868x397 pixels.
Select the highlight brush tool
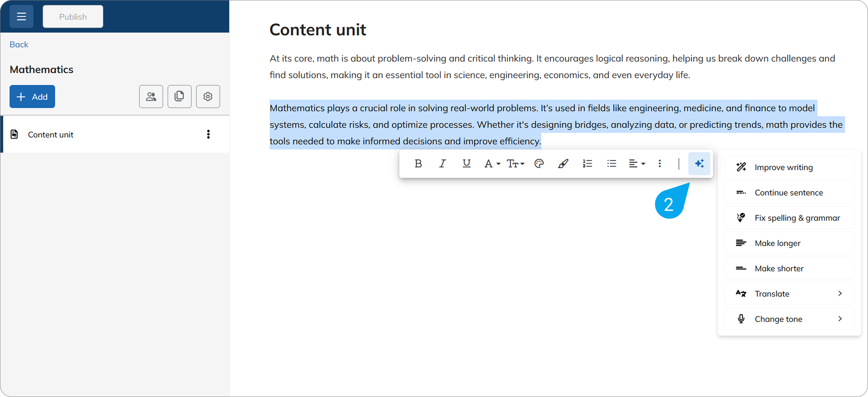pos(563,163)
